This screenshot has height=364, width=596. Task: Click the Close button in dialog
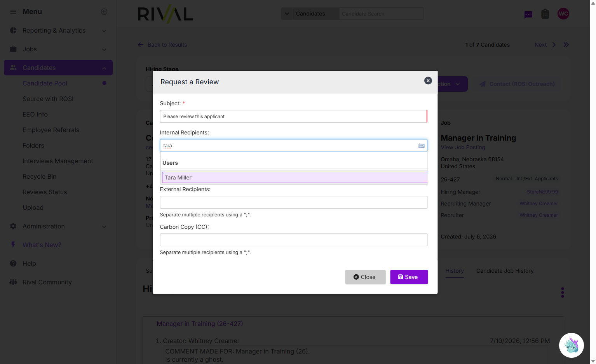365,277
